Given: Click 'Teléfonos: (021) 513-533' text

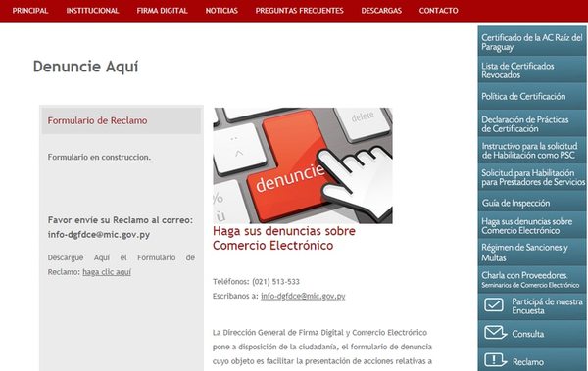Looking at the screenshot, I should (256, 282).
